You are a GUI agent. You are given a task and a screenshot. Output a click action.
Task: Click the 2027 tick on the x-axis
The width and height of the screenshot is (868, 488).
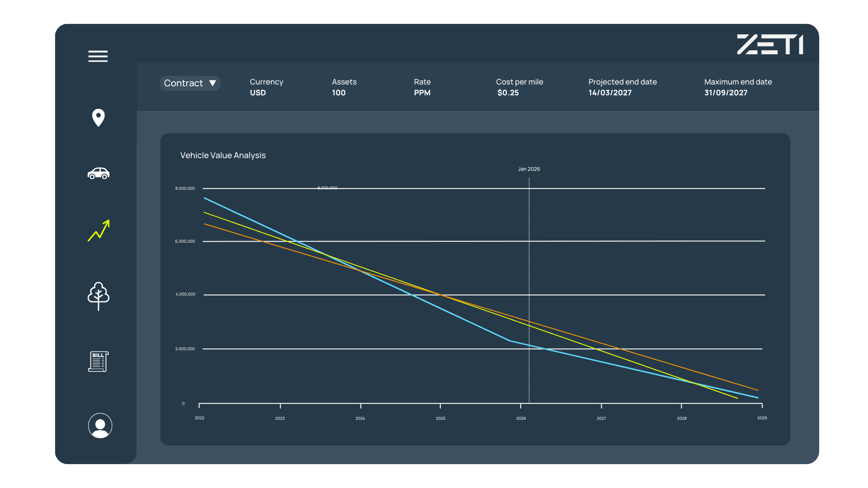coord(601,418)
